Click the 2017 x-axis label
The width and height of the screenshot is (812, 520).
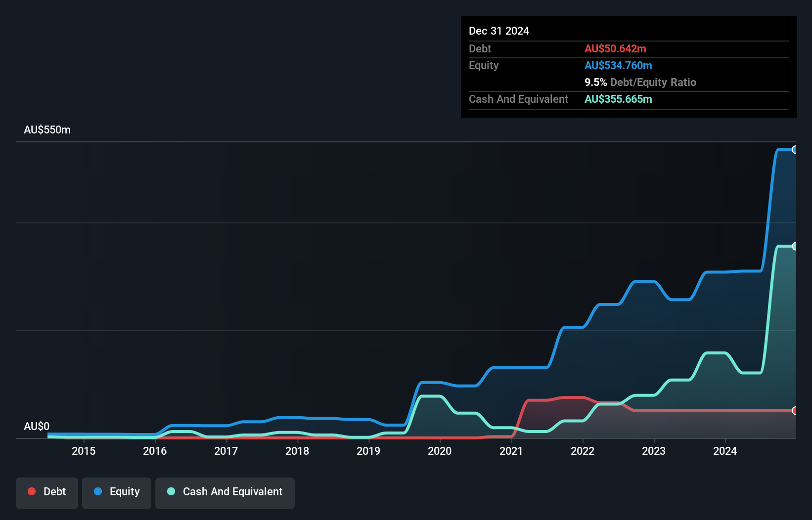click(x=226, y=451)
